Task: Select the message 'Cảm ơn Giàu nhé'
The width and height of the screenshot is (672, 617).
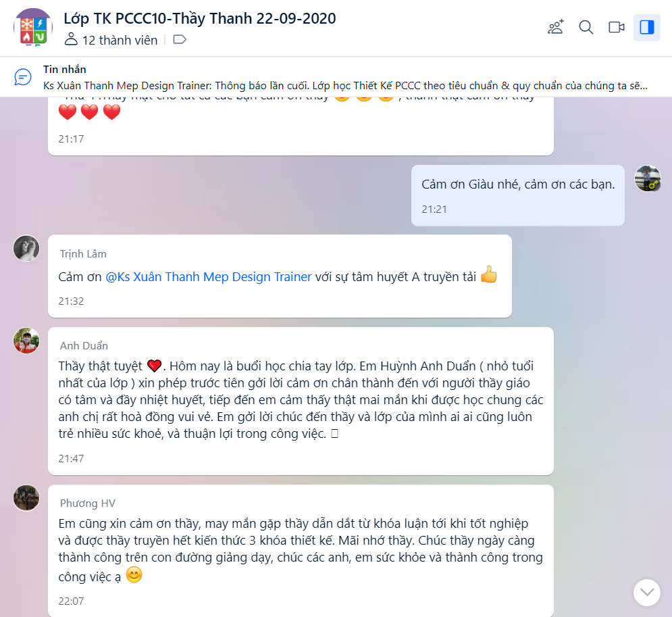Action: pyautogui.click(x=518, y=195)
